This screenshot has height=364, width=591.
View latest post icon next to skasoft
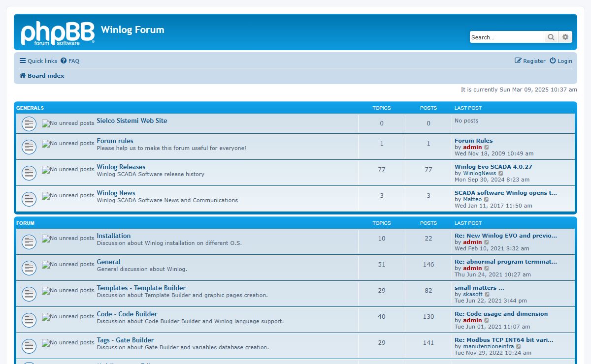(x=488, y=294)
